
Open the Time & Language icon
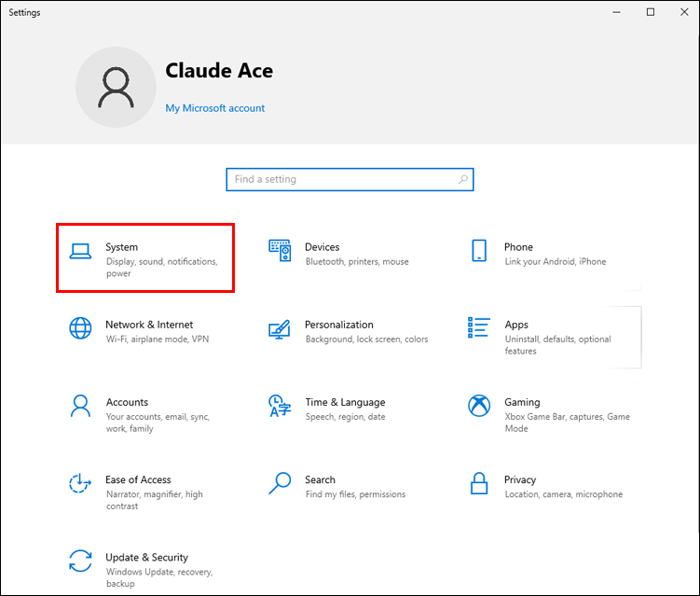click(x=280, y=406)
